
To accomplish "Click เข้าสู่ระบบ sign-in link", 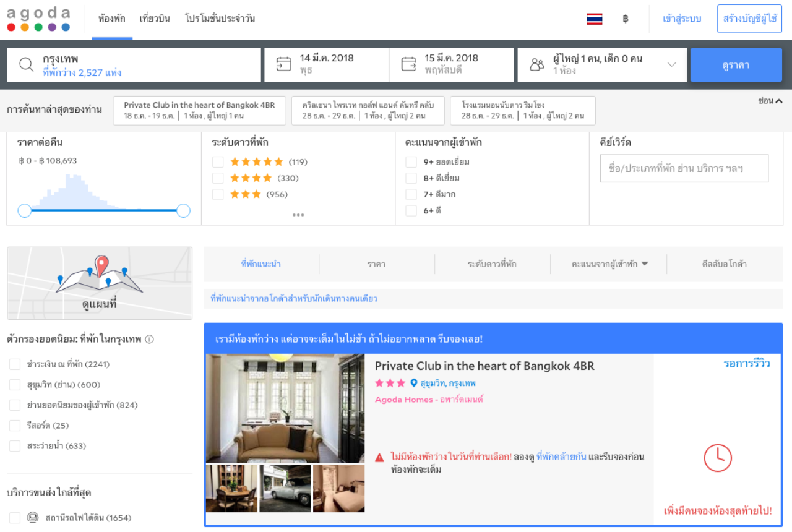I will pyautogui.click(x=682, y=19).
